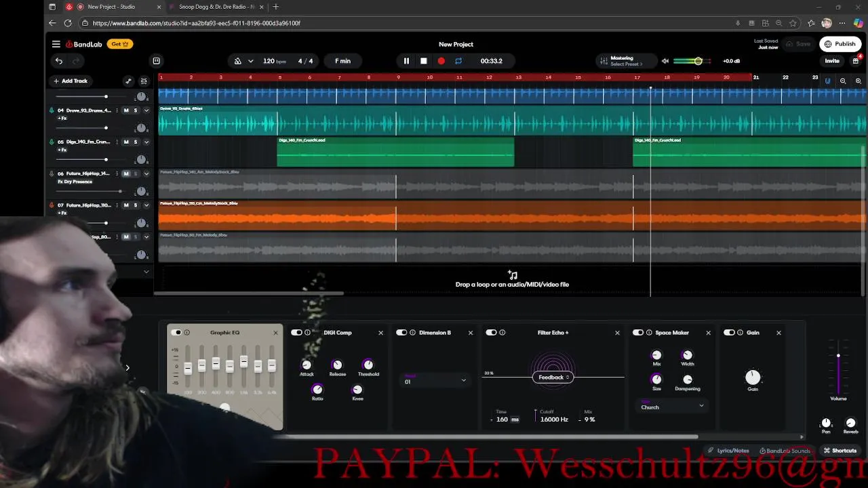Open the BandLab hamburger menu
The image size is (868, 488).
point(56,44)
